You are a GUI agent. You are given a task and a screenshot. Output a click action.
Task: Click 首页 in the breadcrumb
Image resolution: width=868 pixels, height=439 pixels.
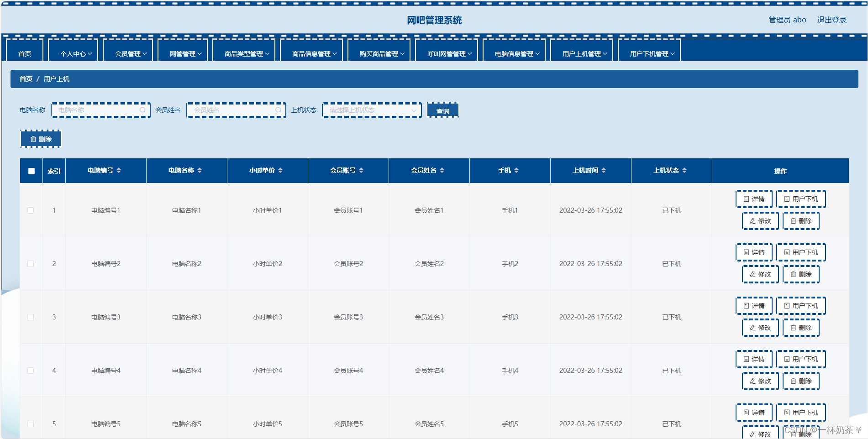[x=26, y=79]
